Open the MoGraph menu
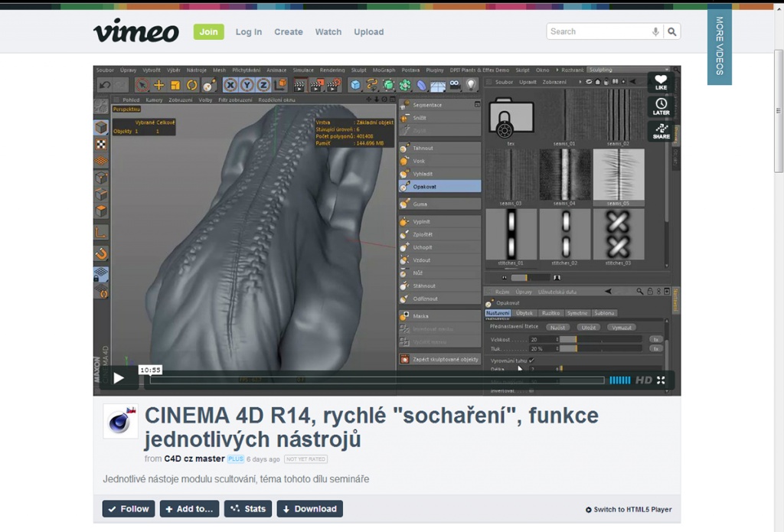 384,70
